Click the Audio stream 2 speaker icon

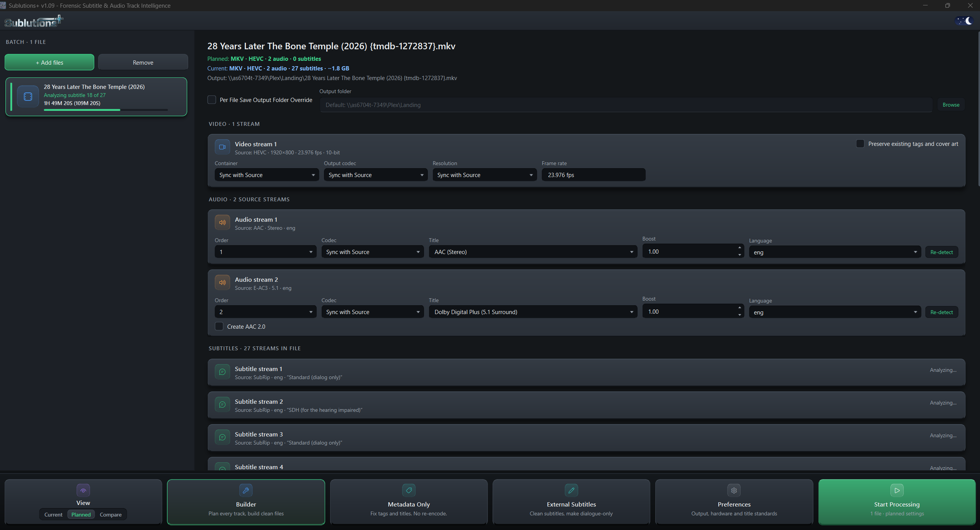(222, 283)
